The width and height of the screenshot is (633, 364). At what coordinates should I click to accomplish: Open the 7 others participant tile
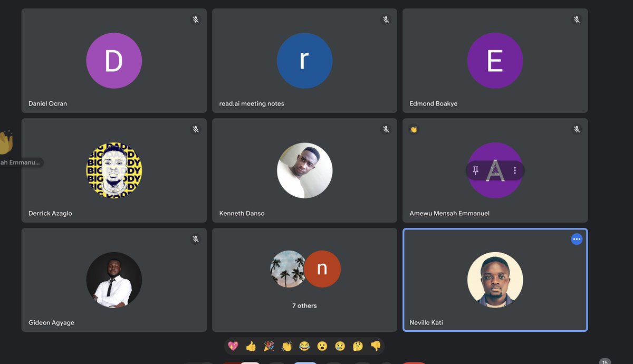tap(304, 280)
